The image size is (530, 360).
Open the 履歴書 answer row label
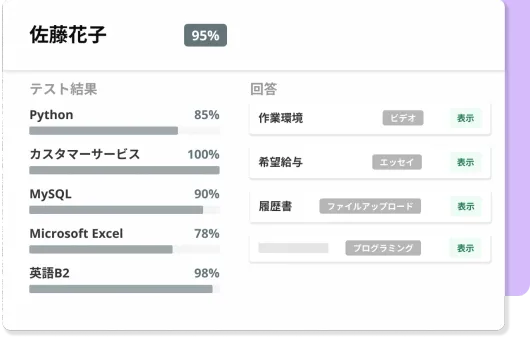275,206
